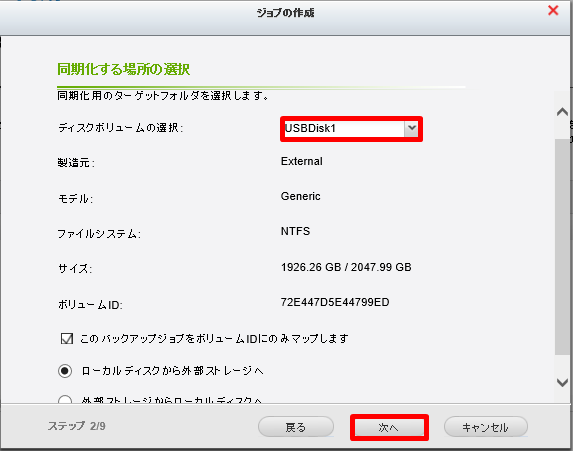Open the USBDisk1 disk volume combo box
The width and height of the screenshot is (573, 451).
tap(351, 129)
